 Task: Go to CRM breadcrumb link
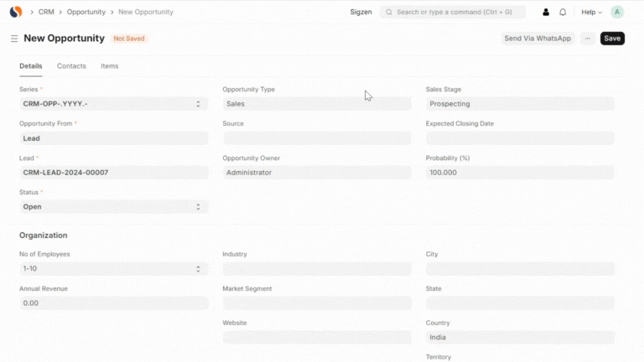[x=46, y=13]
